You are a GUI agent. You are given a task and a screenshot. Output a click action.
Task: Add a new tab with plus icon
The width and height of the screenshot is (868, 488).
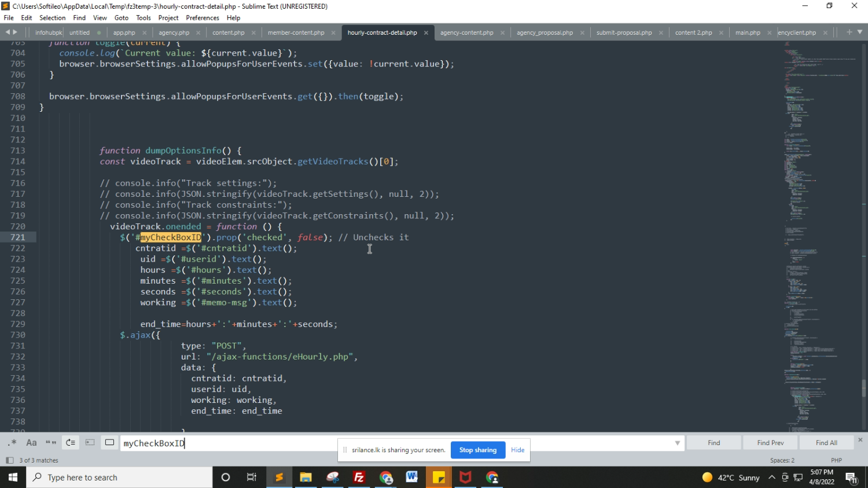pos(849,32)
